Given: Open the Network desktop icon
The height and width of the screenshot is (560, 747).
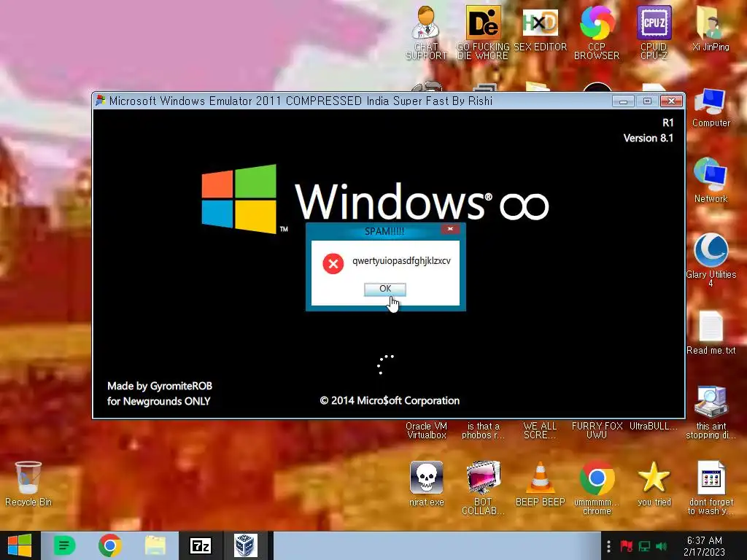Looking at the screenshot, I should (x=711, y=181).
